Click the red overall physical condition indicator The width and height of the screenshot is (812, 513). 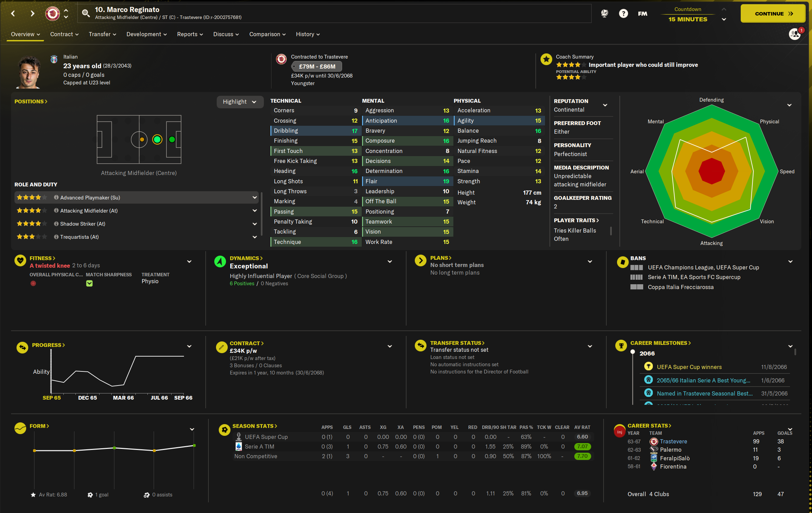click(33, 284)
